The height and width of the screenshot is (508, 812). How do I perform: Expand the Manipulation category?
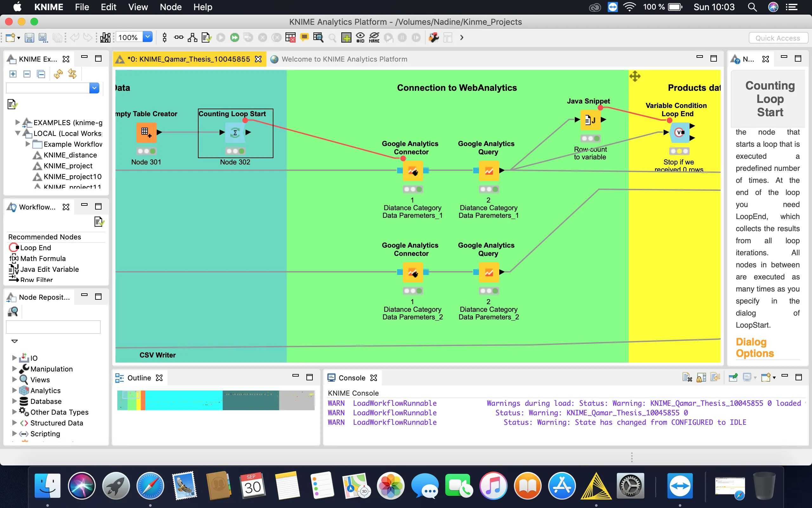point(14,369)
